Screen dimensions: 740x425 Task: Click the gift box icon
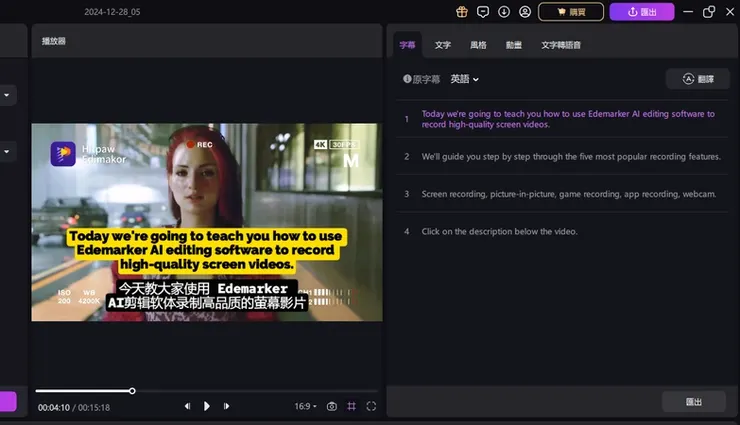coord(462,12)
